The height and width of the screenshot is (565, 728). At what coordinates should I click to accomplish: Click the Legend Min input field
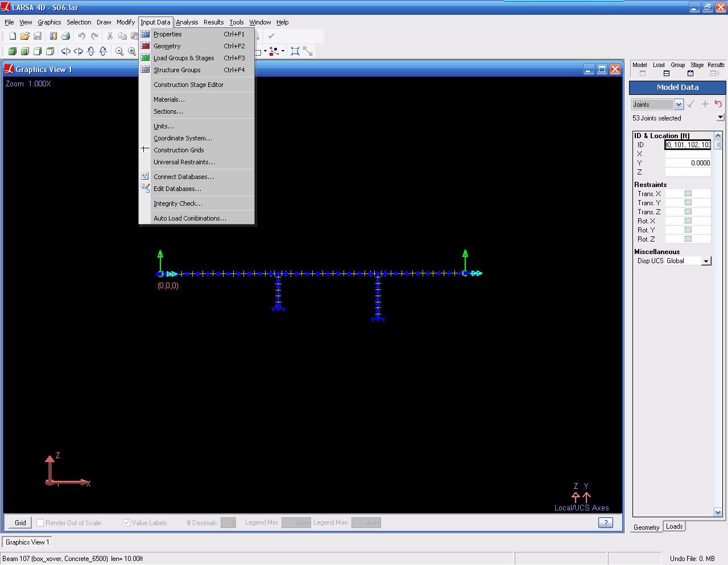pyautogui.click(x=296, y=522)
